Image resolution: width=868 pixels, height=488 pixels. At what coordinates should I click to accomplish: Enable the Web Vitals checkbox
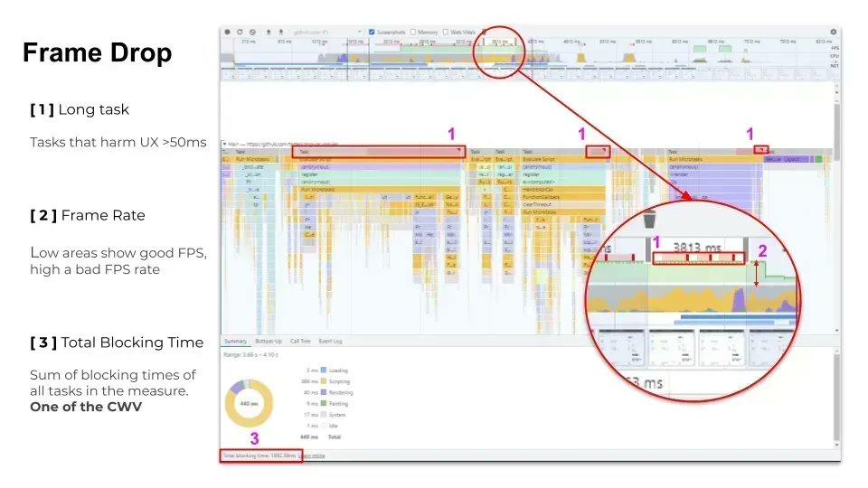[x=446, y=33]
